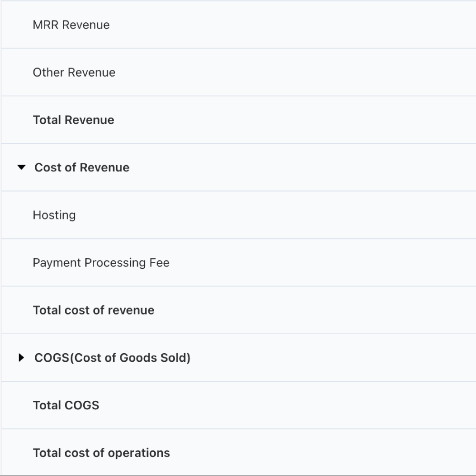Click the bold Total cost of revenue text
The image size is (476, 476).
click(x=93, y=310)
